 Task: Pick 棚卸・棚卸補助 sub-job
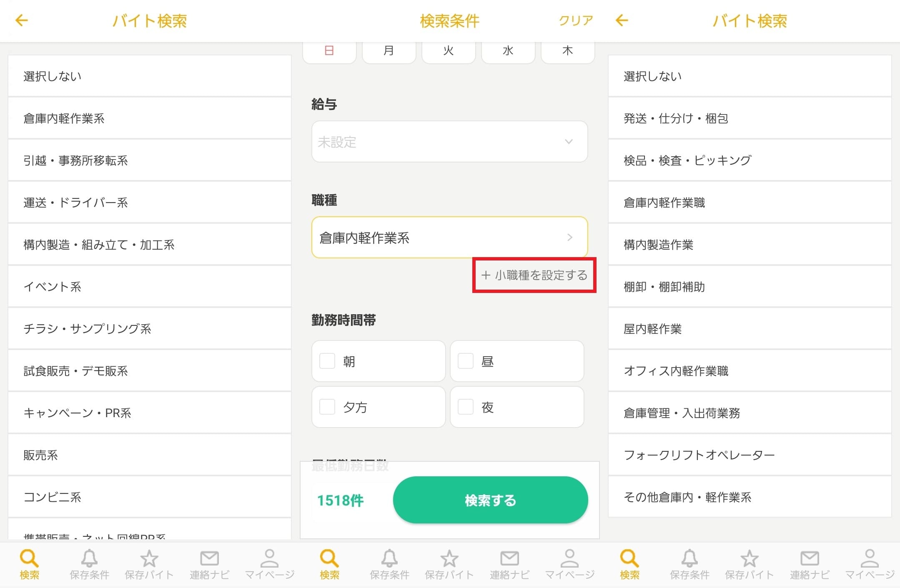[750, 287]
